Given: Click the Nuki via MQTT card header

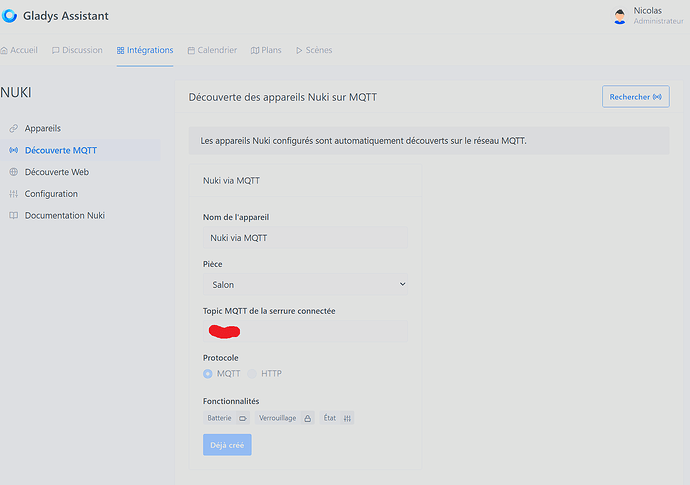Looking at the screenshot, I should pyautogui.click(x=305, y=180).
